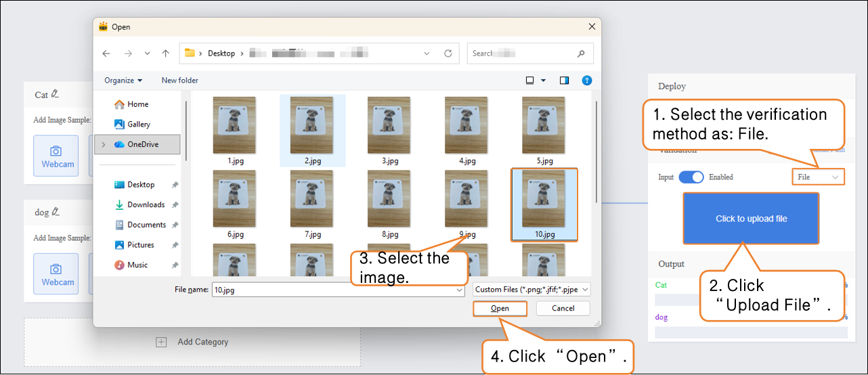
Task: Open the File verification method dropdown
Action: point(818,177)
